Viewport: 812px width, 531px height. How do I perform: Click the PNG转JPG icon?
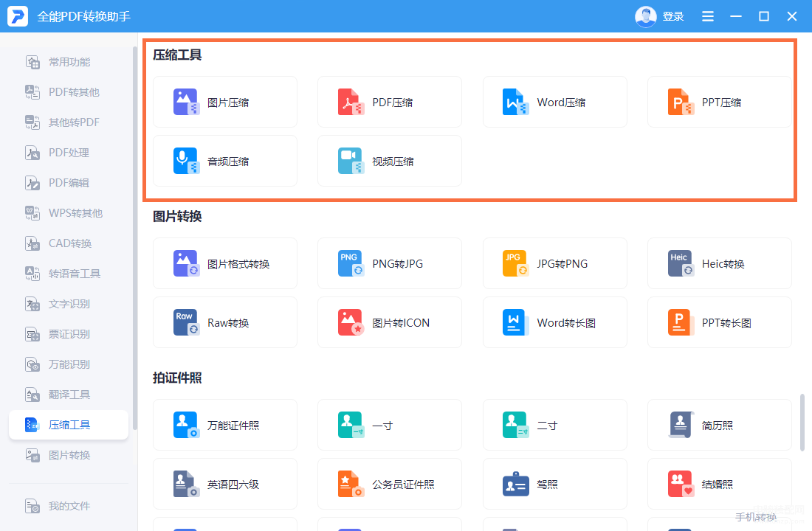350,263
